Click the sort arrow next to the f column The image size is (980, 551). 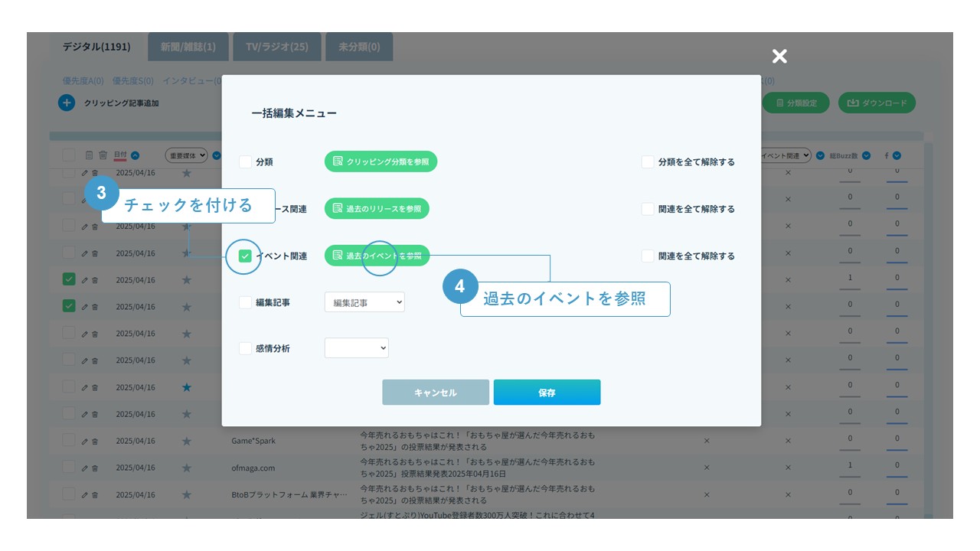897,155
